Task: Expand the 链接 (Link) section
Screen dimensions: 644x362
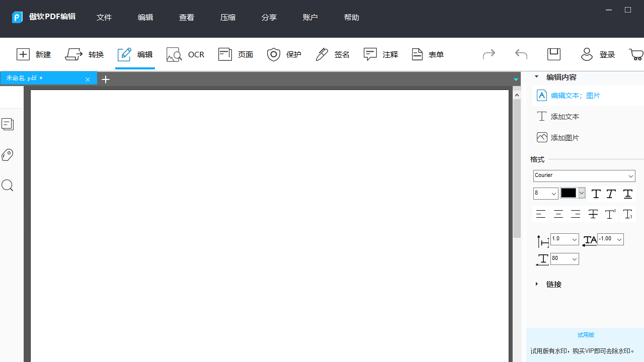Action: click(553, 284)
